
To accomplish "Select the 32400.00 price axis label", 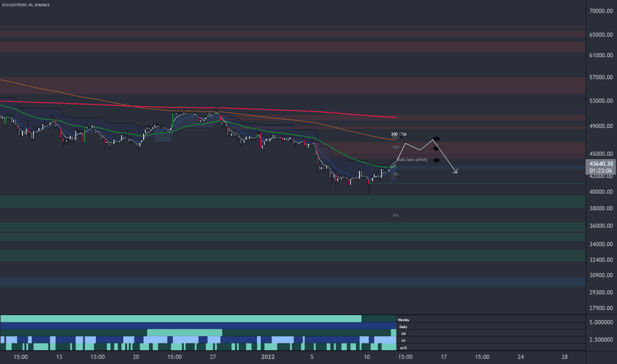I will (x=601, y=259).
